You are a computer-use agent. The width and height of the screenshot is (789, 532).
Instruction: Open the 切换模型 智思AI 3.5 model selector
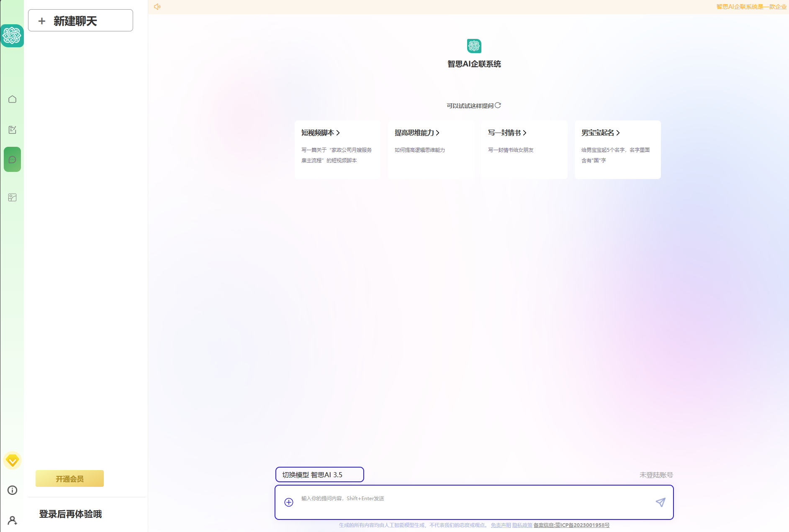click(319, 474)
